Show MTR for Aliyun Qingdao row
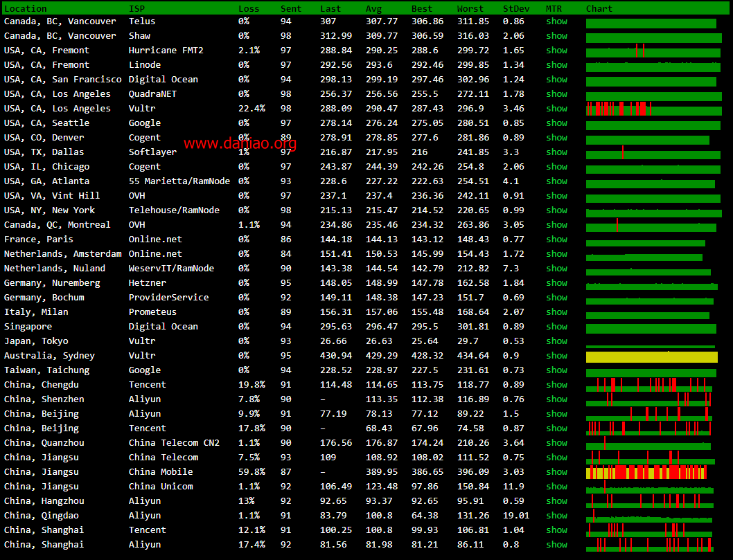This screenshot has height=560, width=733. pyautogui.click(x=556, y=516)
